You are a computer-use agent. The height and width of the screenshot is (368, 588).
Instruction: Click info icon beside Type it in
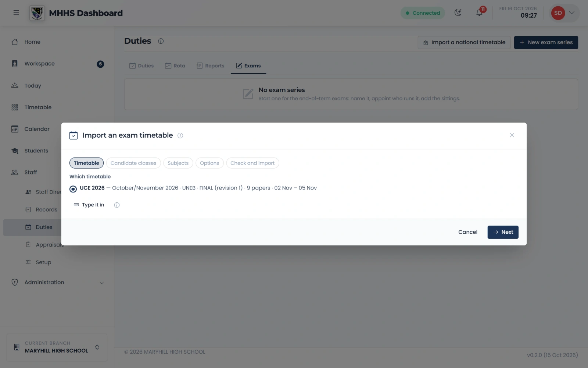(117, 205)
